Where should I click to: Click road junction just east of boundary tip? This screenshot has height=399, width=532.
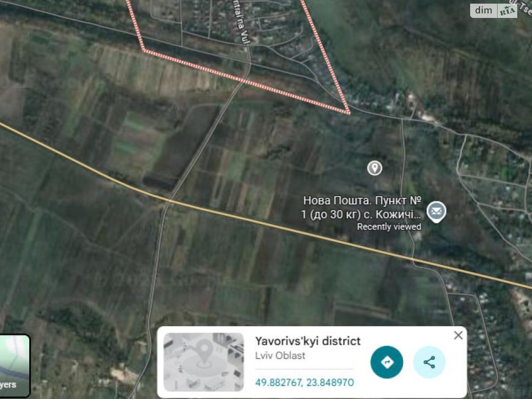point(402,118)
